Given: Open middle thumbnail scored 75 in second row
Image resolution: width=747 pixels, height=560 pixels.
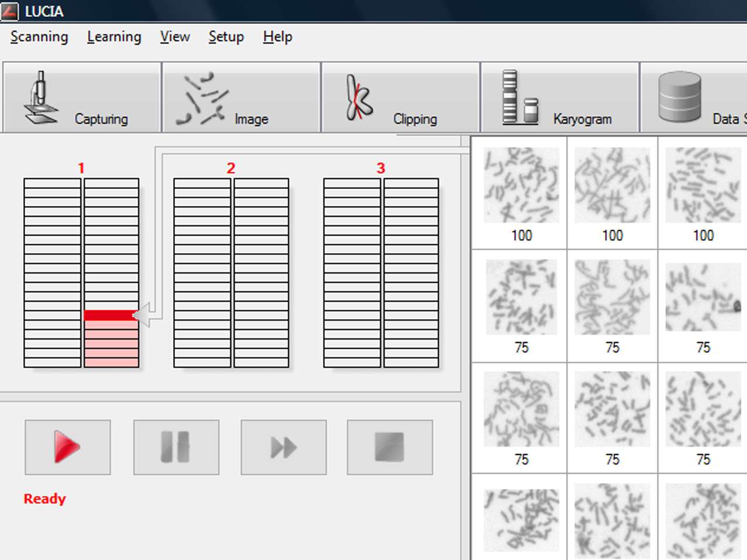Looking at the screenshot, I should pyautogui.click(x=612, y=297).
